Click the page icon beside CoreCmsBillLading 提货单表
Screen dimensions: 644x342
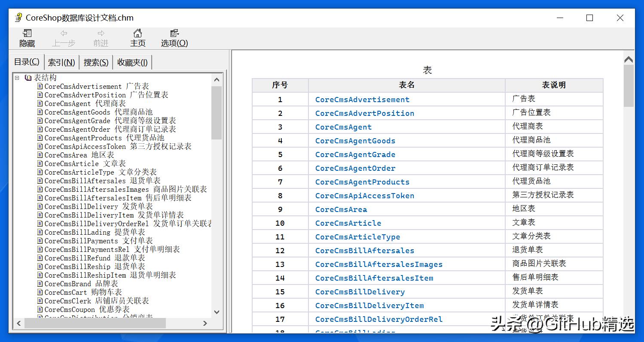40,232
